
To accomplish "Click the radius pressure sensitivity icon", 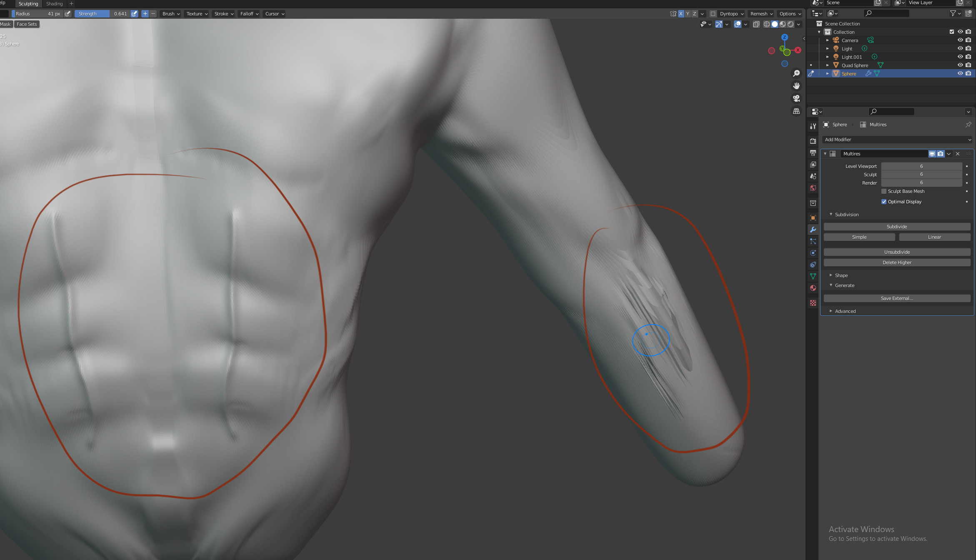I will (68, 14).
